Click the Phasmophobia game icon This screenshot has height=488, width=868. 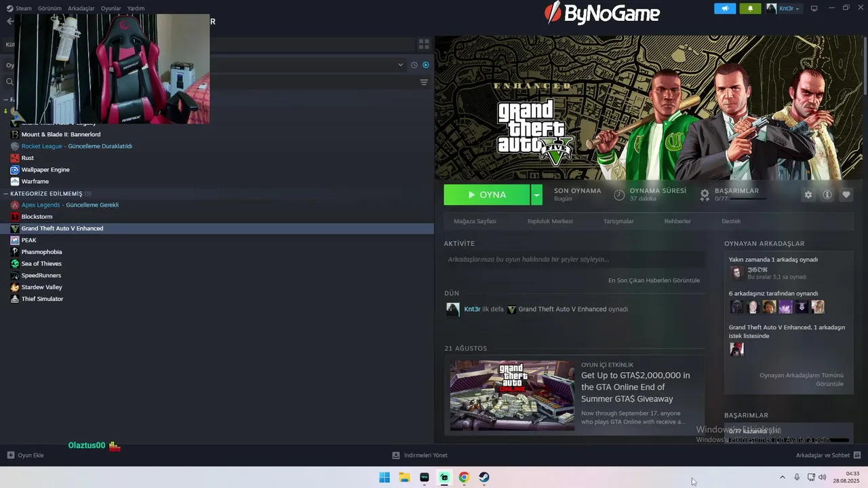pyautogui.click(x=15, y=252)
